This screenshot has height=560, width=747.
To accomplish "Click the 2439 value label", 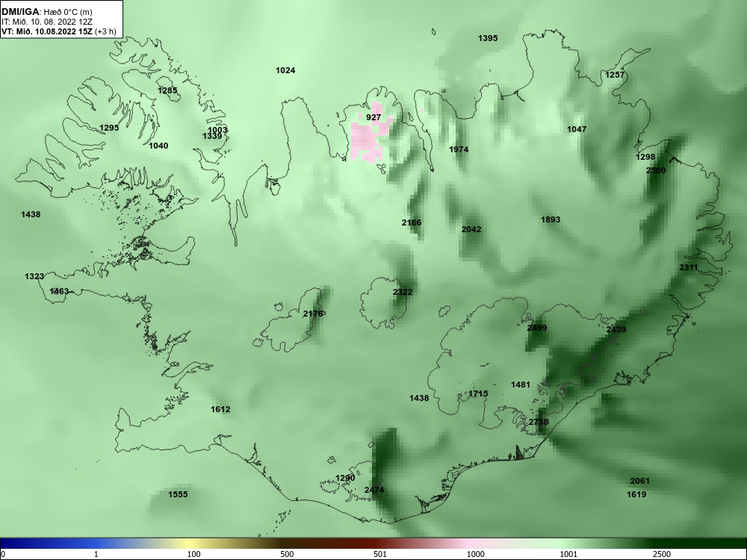I will coord(616,329).
